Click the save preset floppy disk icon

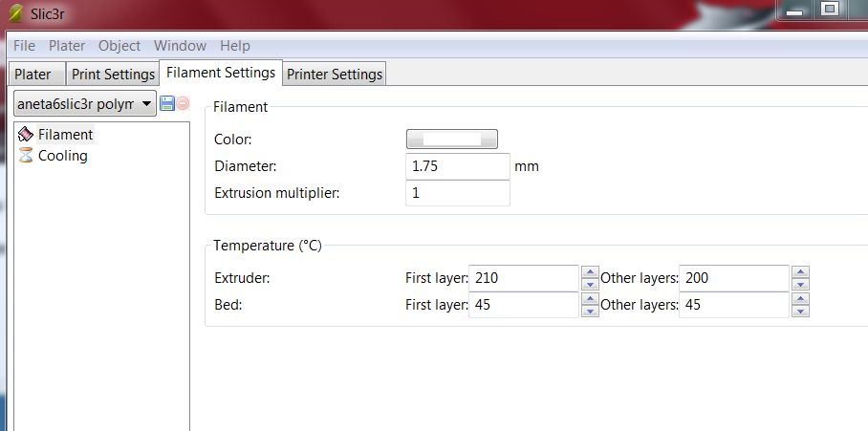(x=167, y=103)
